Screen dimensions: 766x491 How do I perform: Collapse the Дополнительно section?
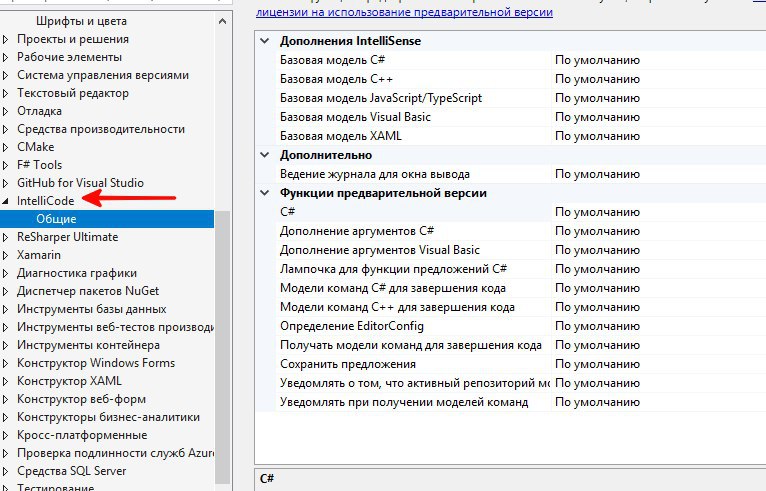tap(265, 155)
